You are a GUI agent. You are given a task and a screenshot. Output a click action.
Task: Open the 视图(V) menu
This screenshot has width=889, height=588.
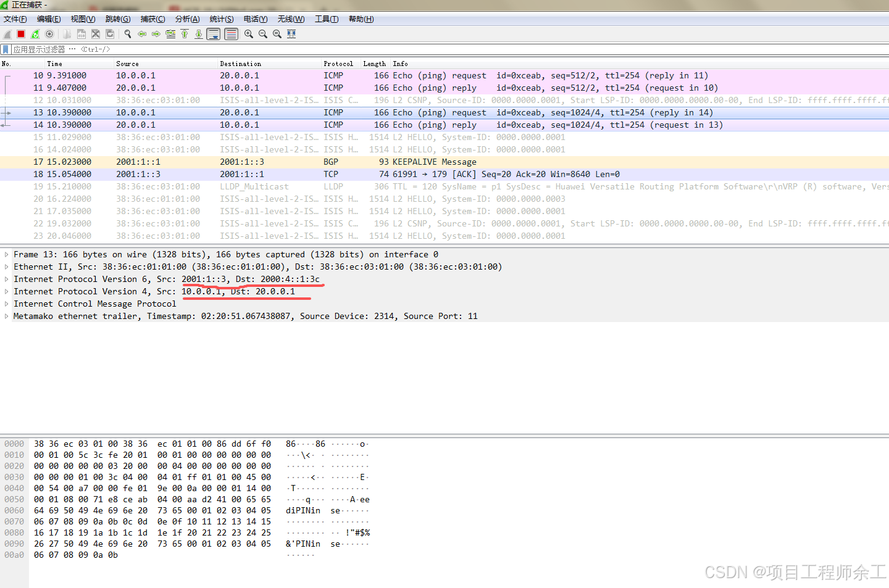click(x=83, y=19)
